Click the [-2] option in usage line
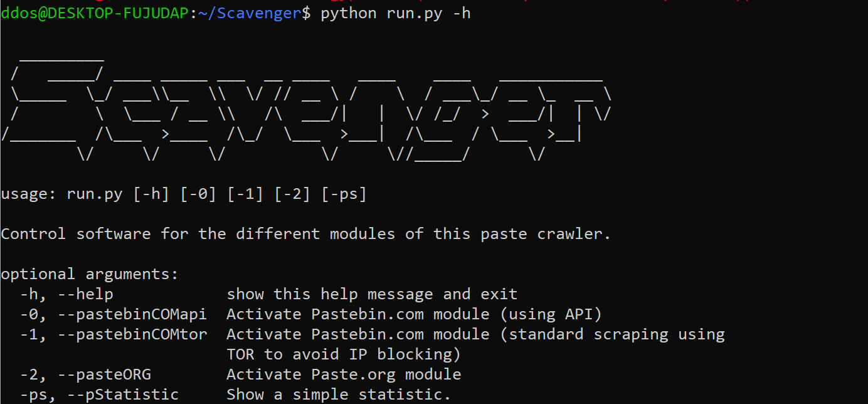Viewport: 868px width, 404px height. pyautogui.click(x=292, y=194)
